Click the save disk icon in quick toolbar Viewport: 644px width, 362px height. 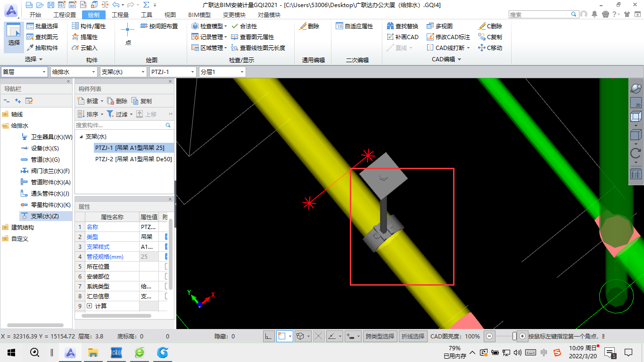click(x=50, y=5)
